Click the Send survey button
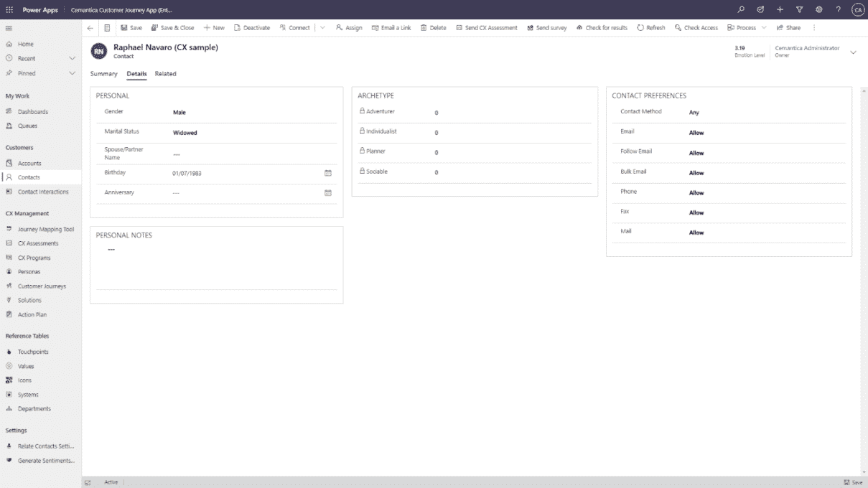This screenshot has height=488, width=868. pyautogui.click(x=546, y=28)
